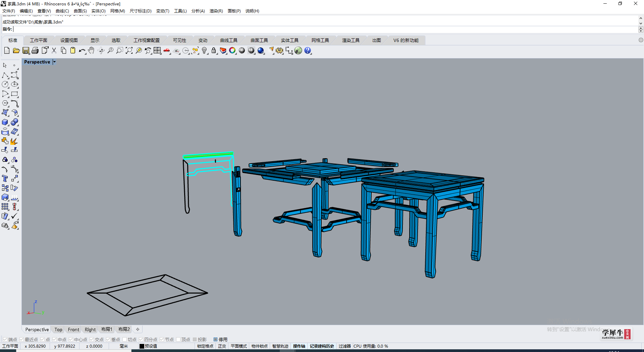
Task: Select the Polyline tool in sidebar
Action: pyautogui.click(x=5, y=75)
